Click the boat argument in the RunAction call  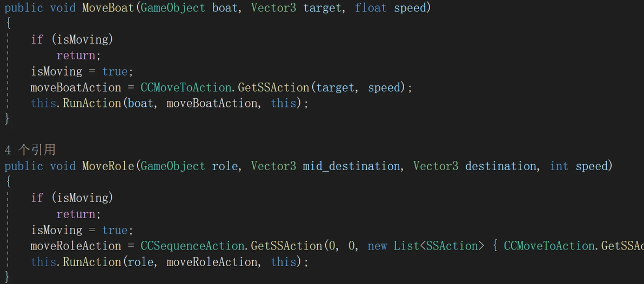coord(142,103)
